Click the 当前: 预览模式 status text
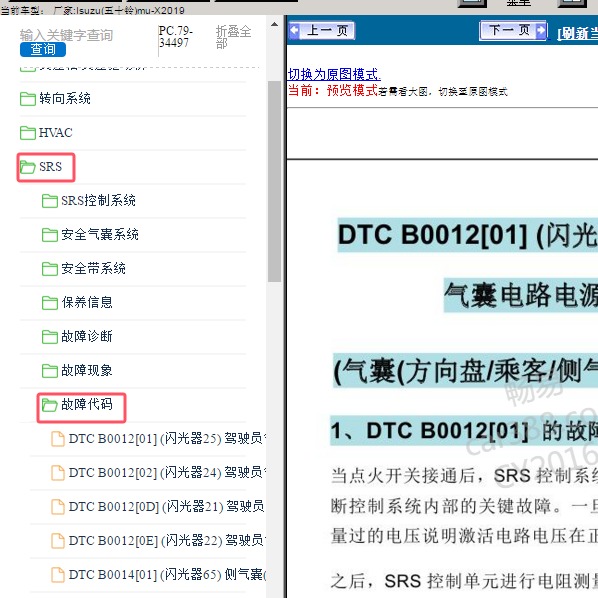598x598 pixels. (333, 91)
